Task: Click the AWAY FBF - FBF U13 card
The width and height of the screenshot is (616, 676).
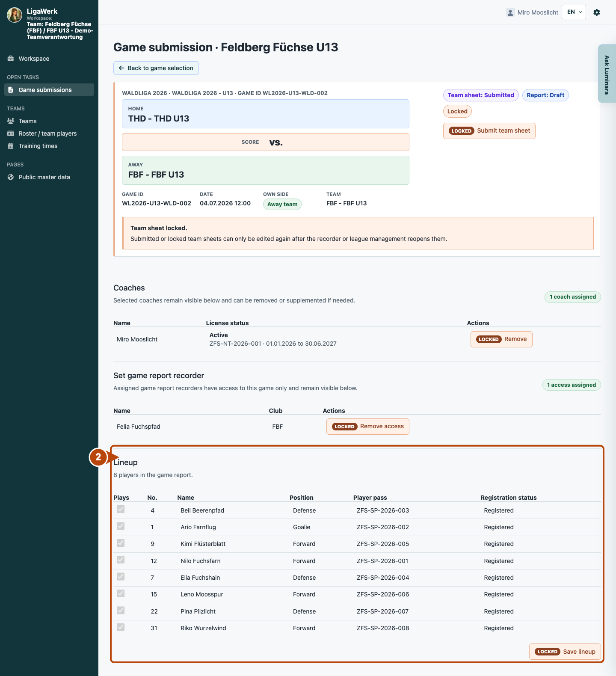Action: (x=266, y=170)
